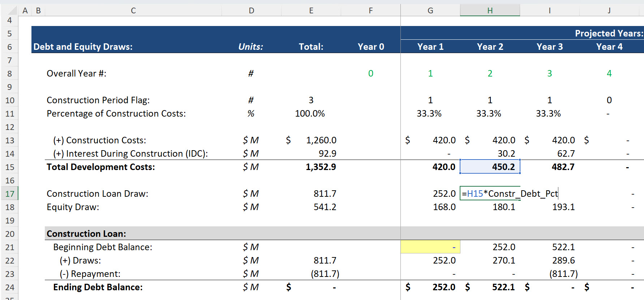The image size is (644, 300).
Task: Select the "Debt and Equity Draws:" title cell
Action: point(83,47)
